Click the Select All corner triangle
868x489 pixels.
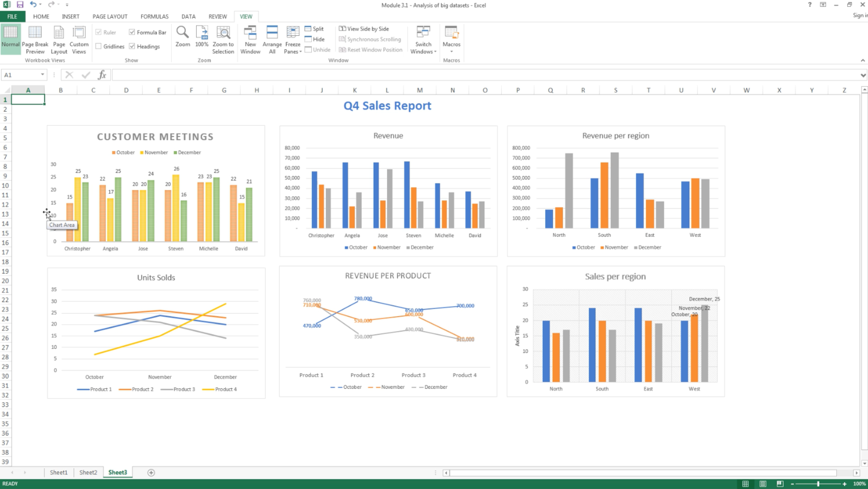click(x=7, y=90)
